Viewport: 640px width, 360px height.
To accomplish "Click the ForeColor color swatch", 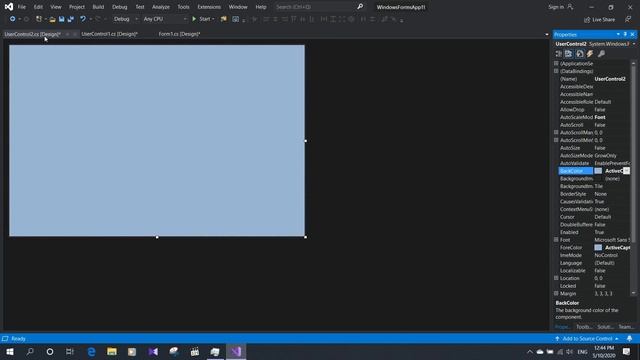I will click(598, 248).
